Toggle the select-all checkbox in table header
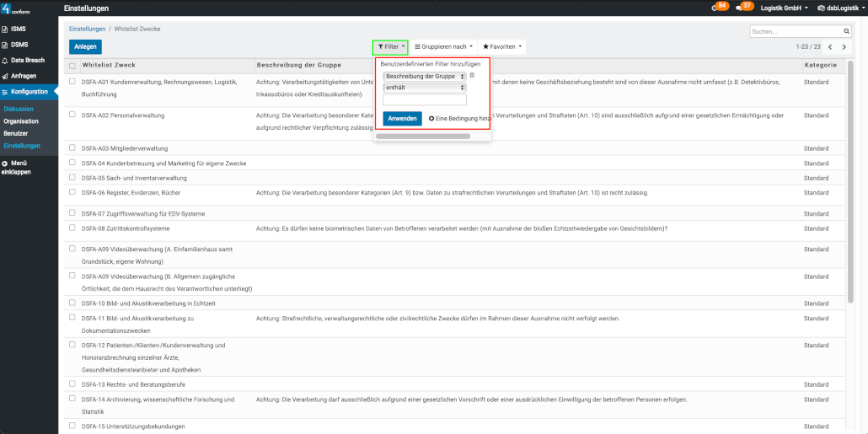This screenshot has width=868, height=434. pyautogui.click(x=72, y=66)
